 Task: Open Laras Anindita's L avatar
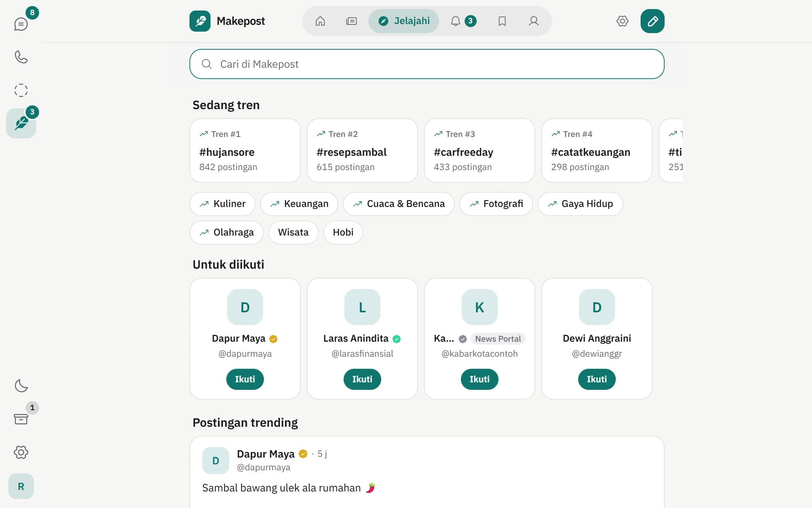click(x=362, y=307)
